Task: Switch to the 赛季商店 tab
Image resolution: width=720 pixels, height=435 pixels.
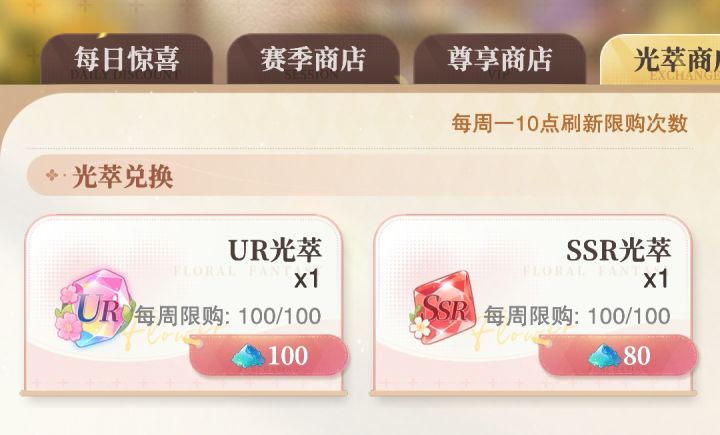Action: pos(313,59)
